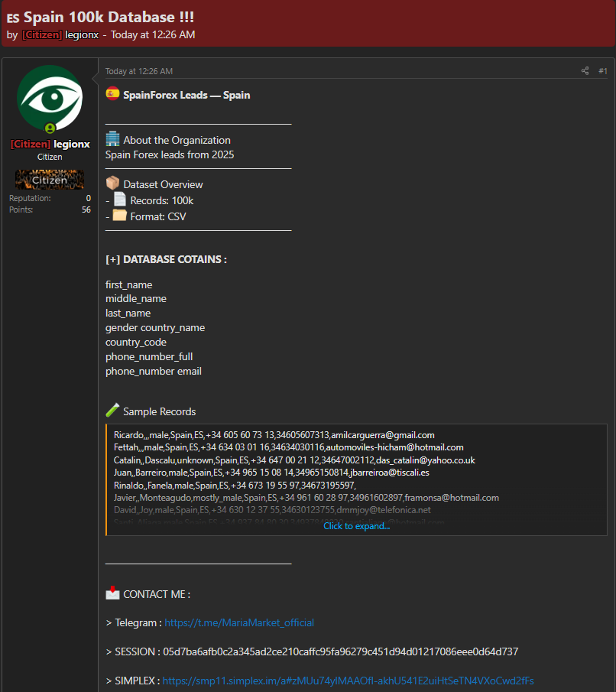This screenshot has height=692, width=616.
Task: Click the 'middle_name' field entry
Action: (136, 299)
